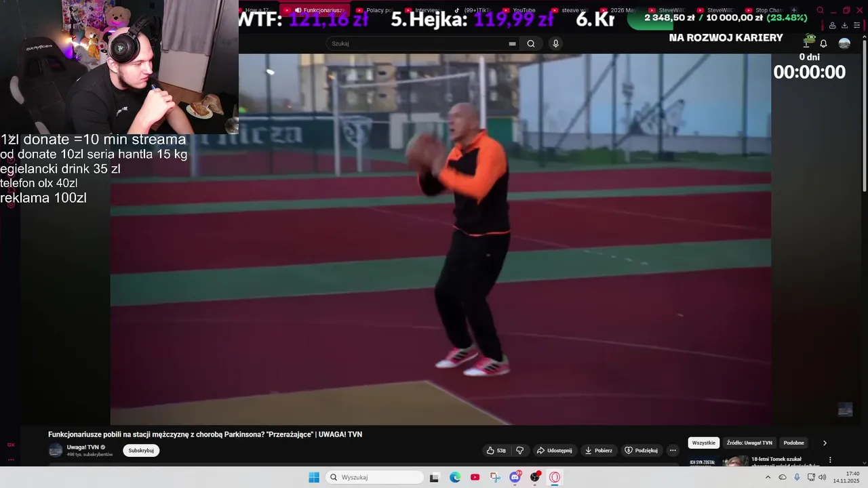Viewport: 868px width, 488px height.
Task: Open clock and date 17:40 flyout
Action: (x=847, y=477)
